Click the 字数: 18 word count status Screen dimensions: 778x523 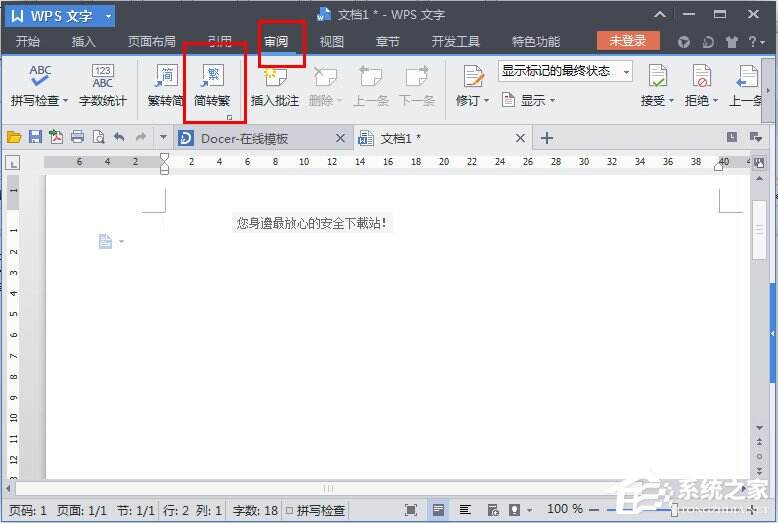[x=255, y=510]
